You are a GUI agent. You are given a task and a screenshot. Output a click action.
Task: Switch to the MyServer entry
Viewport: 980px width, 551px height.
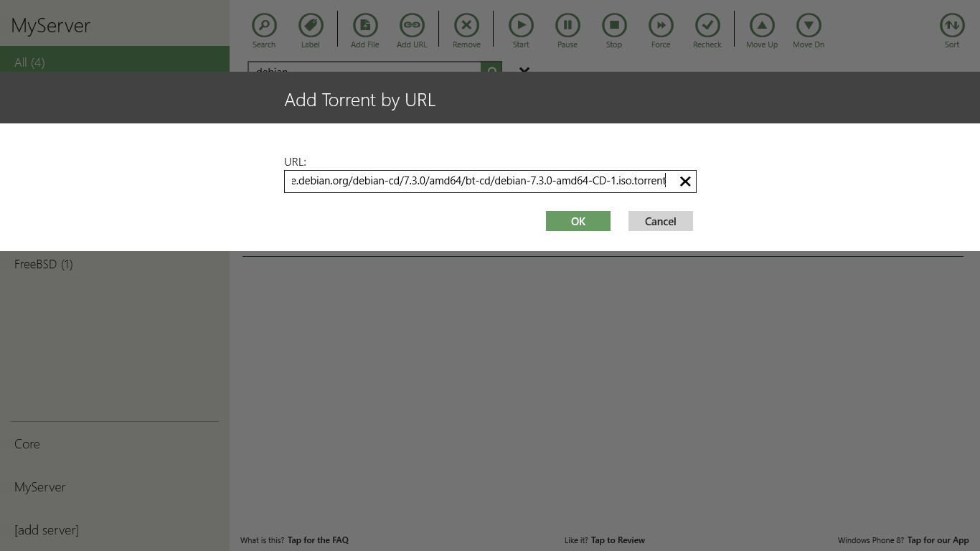click(40, 487)
